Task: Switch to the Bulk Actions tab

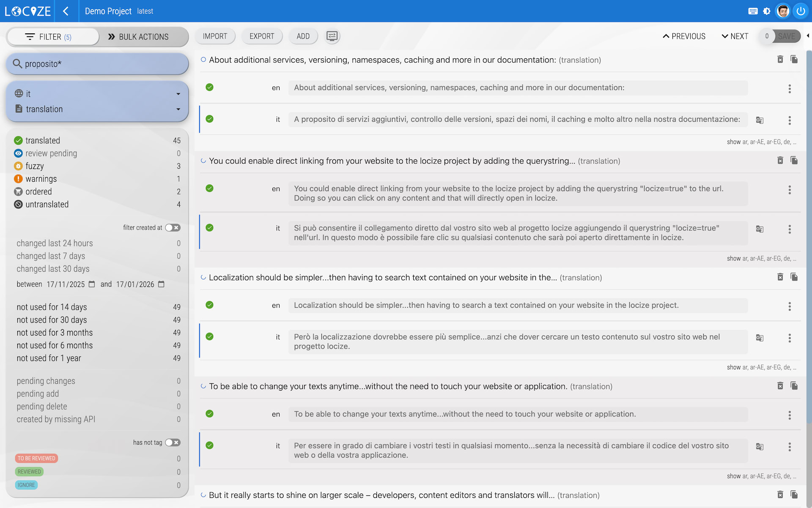Action: tap(139, 37)
